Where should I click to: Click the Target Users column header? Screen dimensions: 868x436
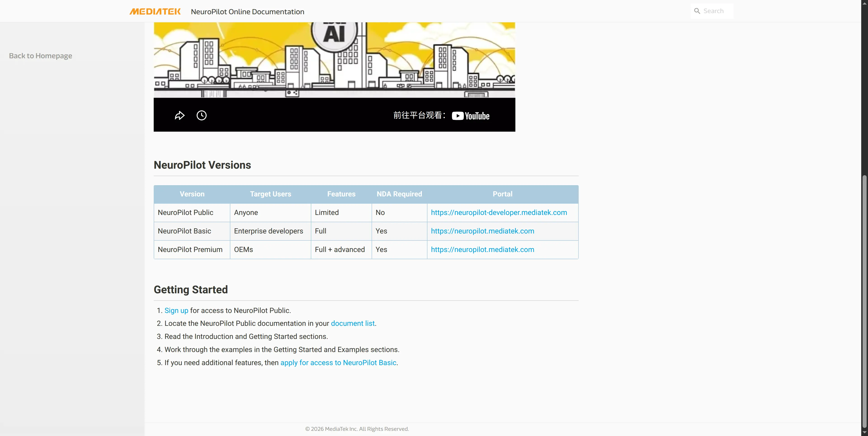click(x=271, y=194)
